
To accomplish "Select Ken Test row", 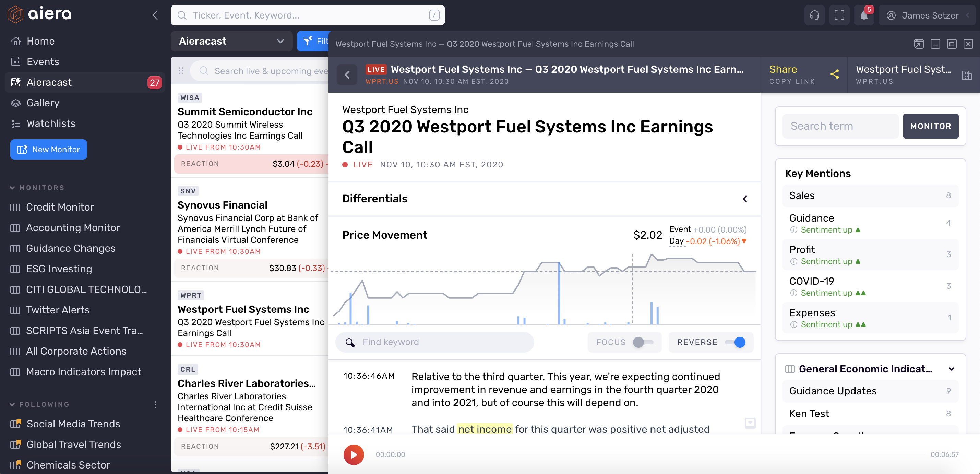I will click(x=870, y=414).
